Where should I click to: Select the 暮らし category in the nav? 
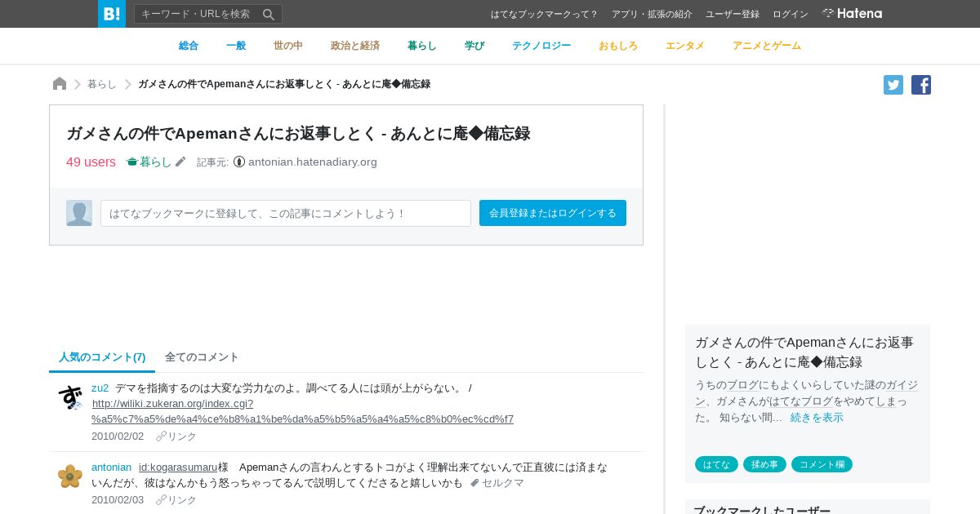click(x=422, y=46)
